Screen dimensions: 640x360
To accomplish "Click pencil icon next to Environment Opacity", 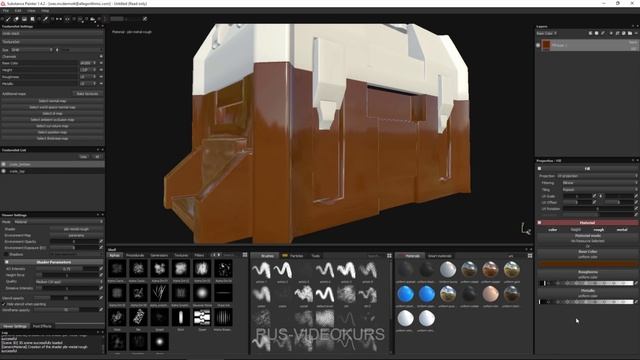I will coord(101,241).
